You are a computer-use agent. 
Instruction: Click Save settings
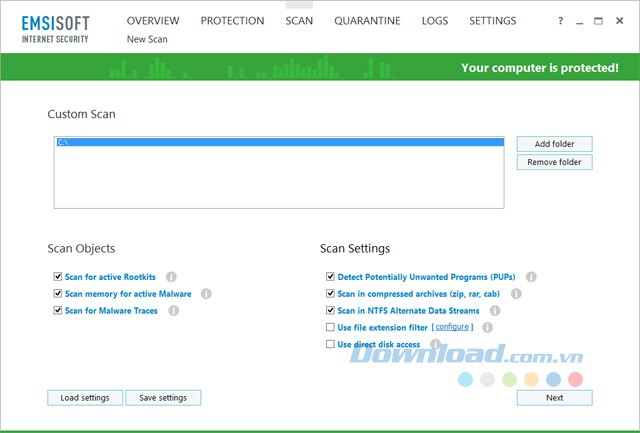pyautogui.click(x=163, y=398)
